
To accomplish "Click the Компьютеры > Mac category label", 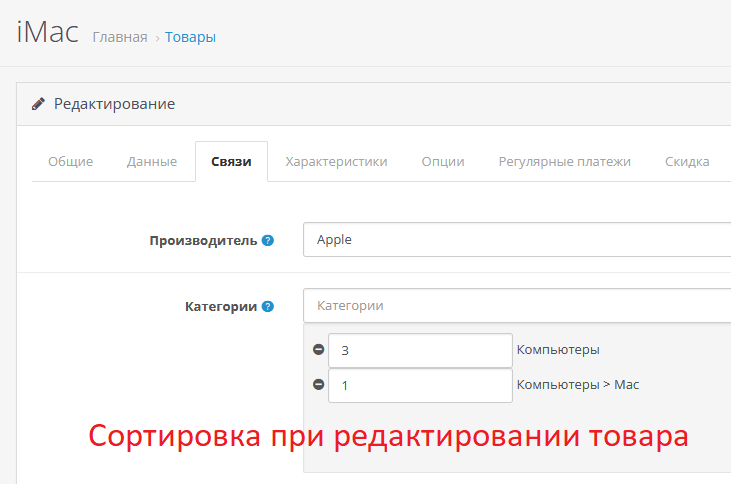I will click(578, 384).
